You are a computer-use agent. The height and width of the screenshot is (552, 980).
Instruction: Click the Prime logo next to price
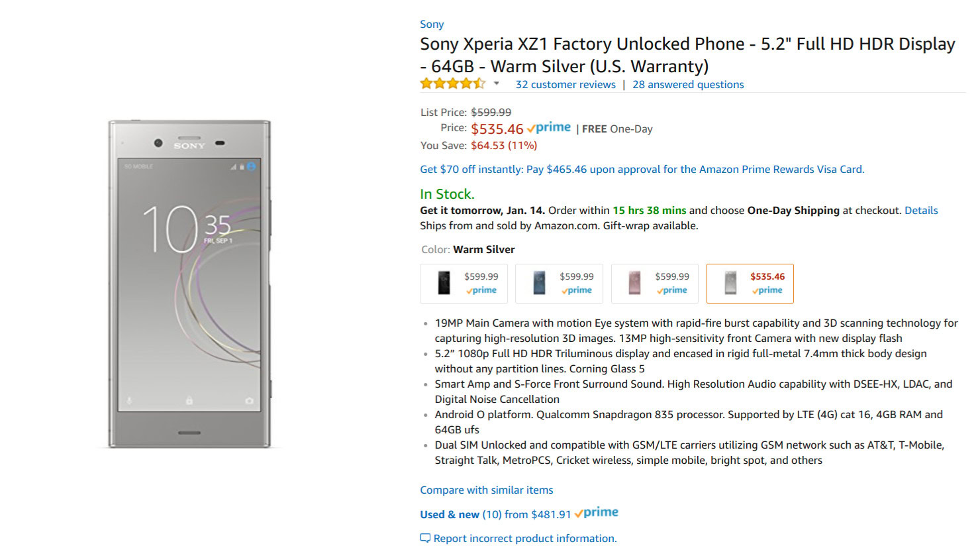pyautogui.click(x=549, y=128)
